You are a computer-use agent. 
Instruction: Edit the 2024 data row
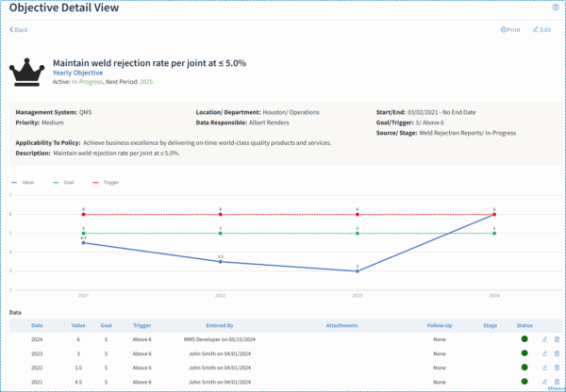[544, 339]
